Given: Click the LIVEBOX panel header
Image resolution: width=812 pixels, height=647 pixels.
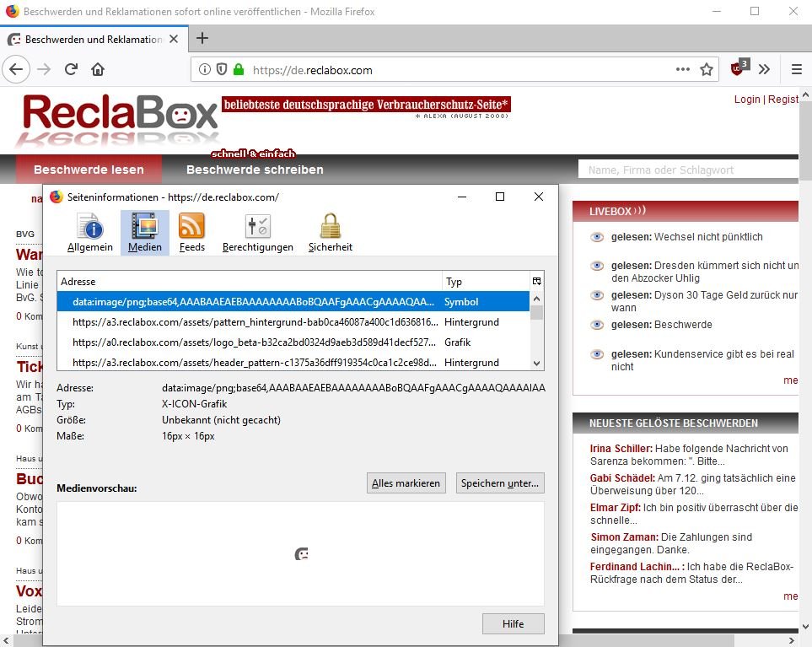Looking at the screenshot, I should click(686, 212).
